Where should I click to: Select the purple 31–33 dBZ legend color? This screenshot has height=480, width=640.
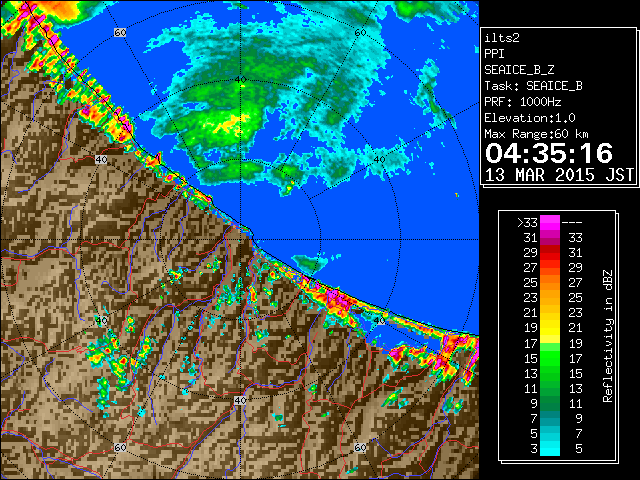[550, 238]
